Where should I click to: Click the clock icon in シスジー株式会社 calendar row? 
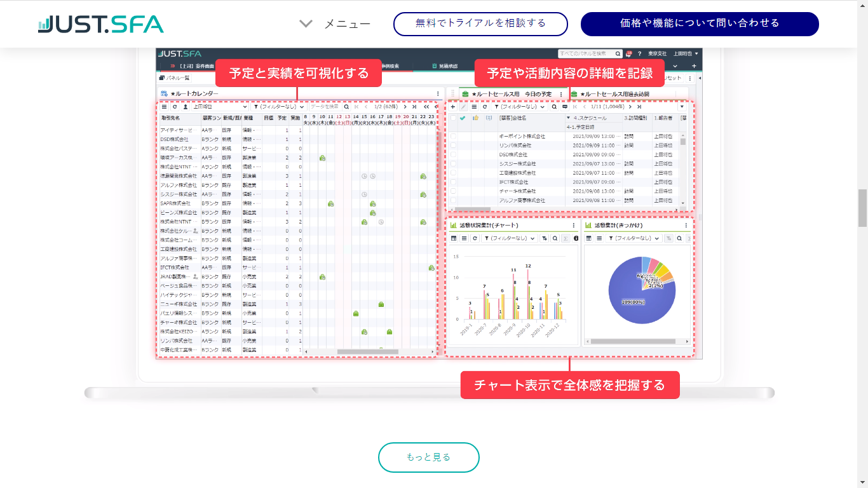click(x=364, y=194)
